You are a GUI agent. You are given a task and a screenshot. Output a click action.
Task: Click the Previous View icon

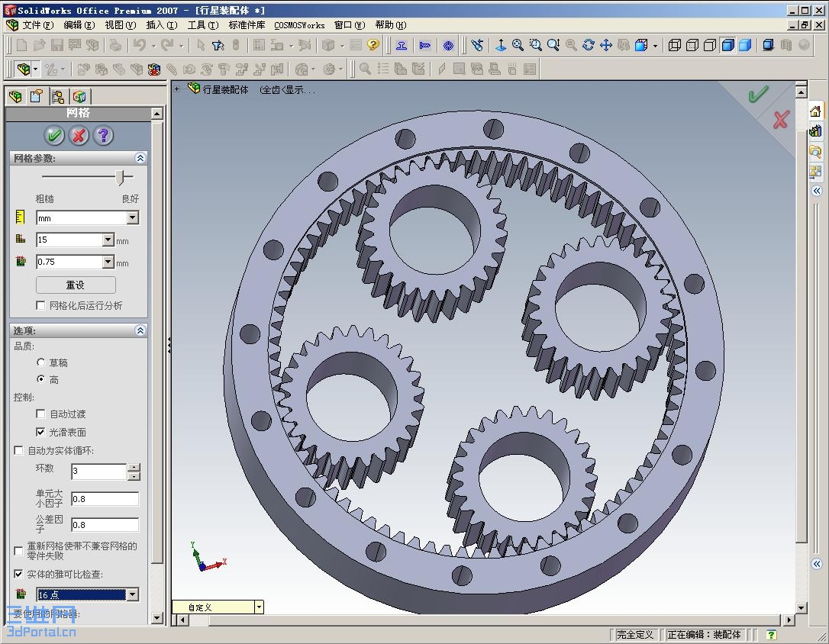pos(477,46)
